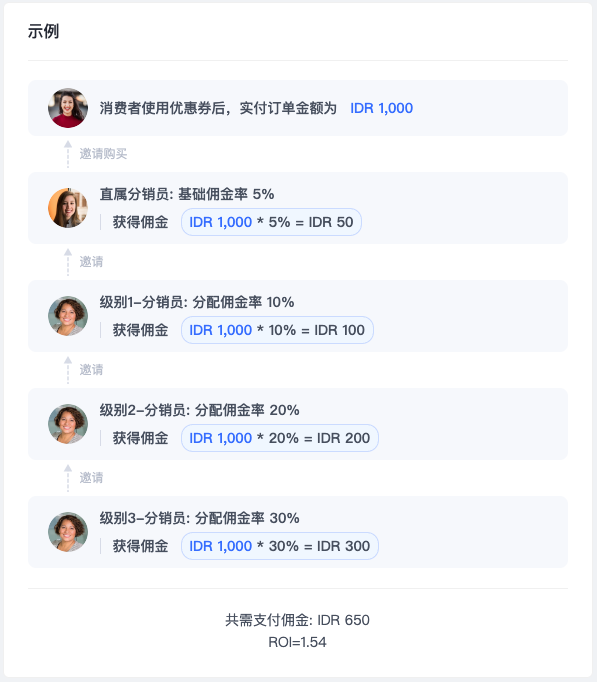Click the 直属分销员 基础佣金率 5% title
Screen dimensions: 597x682
(187, 194)
